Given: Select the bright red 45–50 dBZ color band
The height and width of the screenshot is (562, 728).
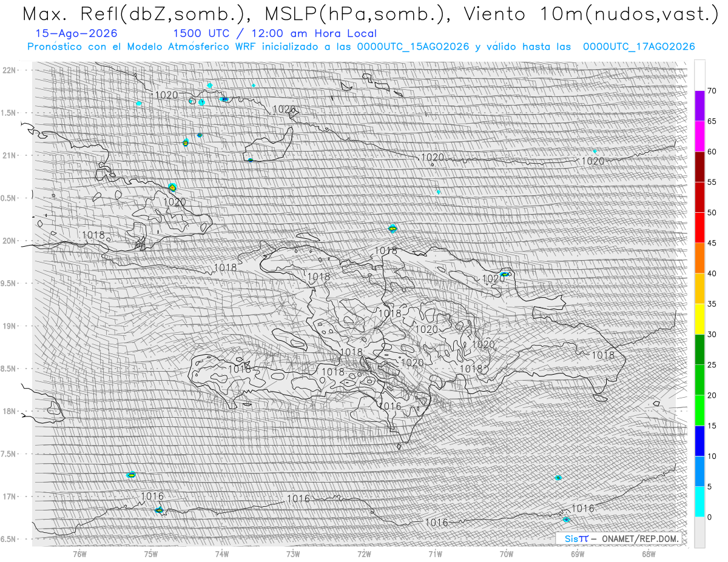Looking at the screenshot, I should [699, 228].
